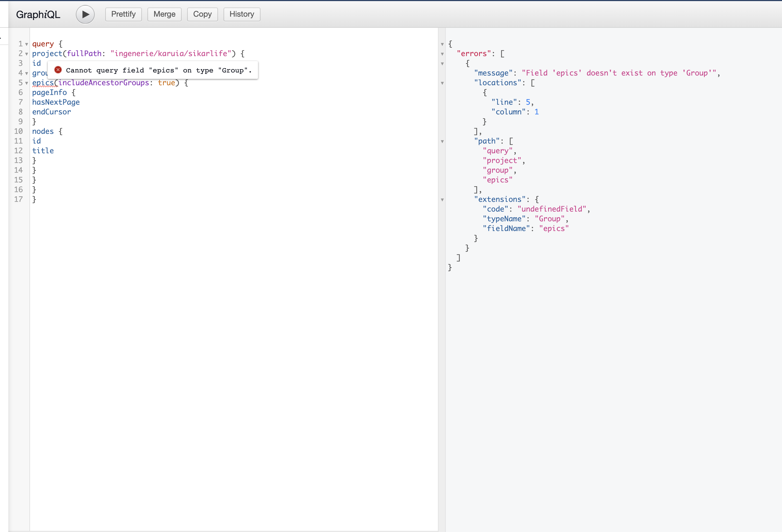Click the GraphiQL title logo

coord(38,14)
